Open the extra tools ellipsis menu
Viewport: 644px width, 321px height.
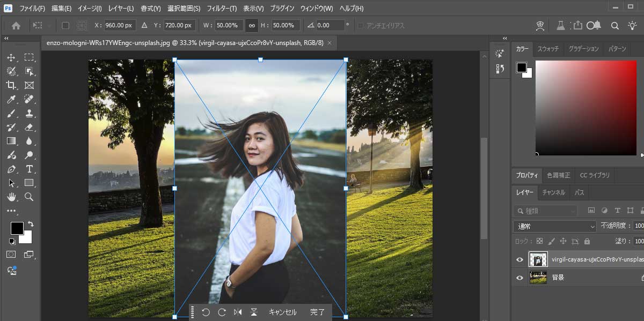(x=11, y=211)
